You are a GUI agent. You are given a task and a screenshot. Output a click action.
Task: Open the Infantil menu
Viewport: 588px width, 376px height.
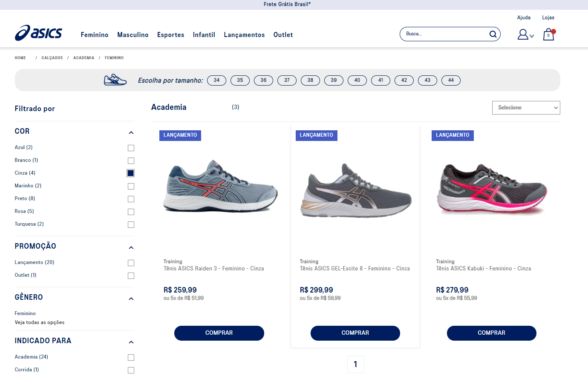(204, 35)
